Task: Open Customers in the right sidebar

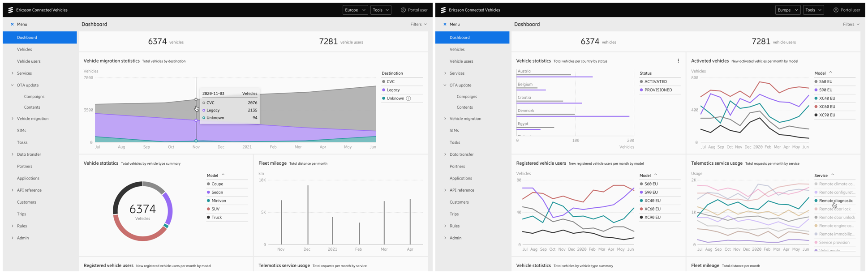Action: pyautogui.click(x=460, y=202)
